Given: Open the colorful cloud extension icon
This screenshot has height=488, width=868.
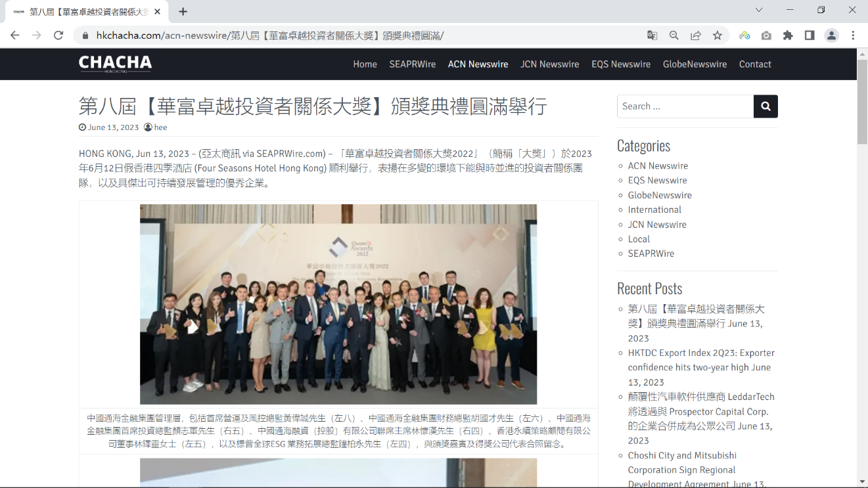Looking at the screenshot, I should click(x=744, y=35).
